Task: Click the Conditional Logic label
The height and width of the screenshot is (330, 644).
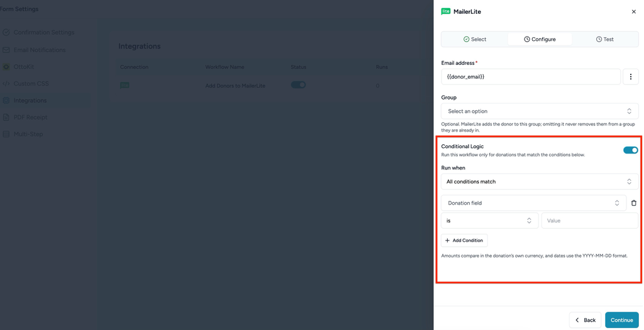Action: 462,147
